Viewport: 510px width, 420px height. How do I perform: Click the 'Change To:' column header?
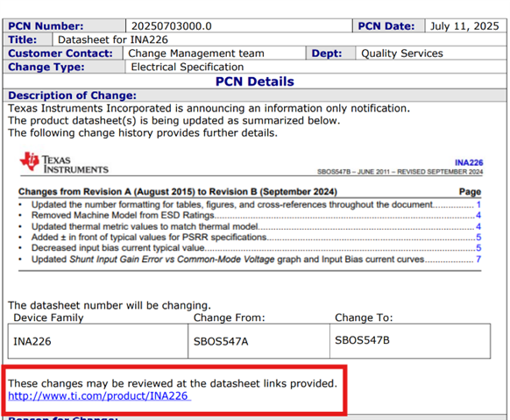364,317
